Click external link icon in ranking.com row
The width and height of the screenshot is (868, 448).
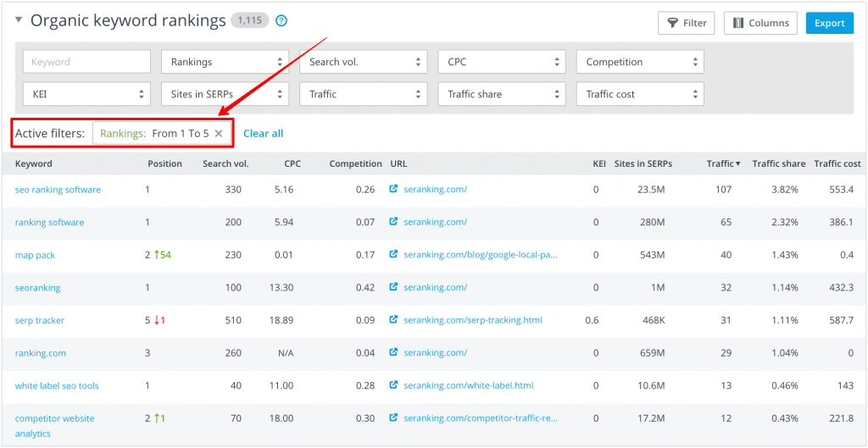pyautogui.click(x=393, y=352)
